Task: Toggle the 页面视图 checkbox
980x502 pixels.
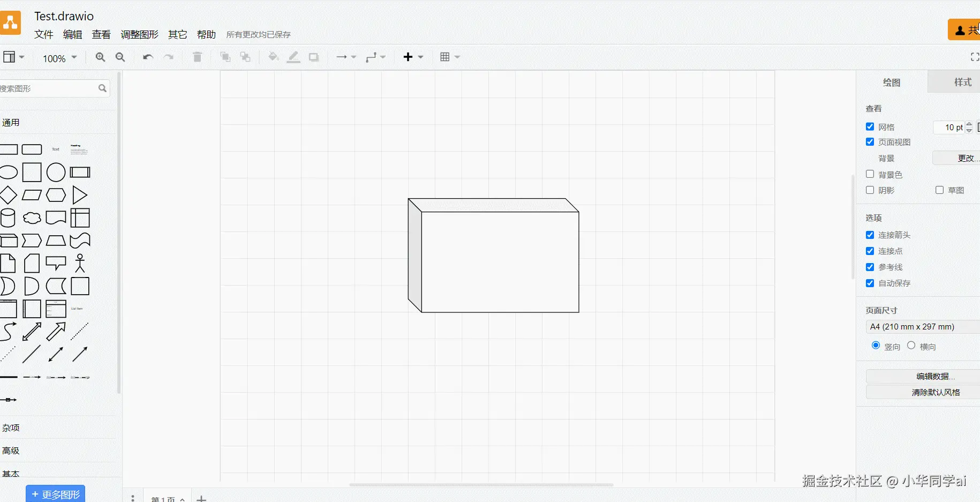Action: pos(870,142)
